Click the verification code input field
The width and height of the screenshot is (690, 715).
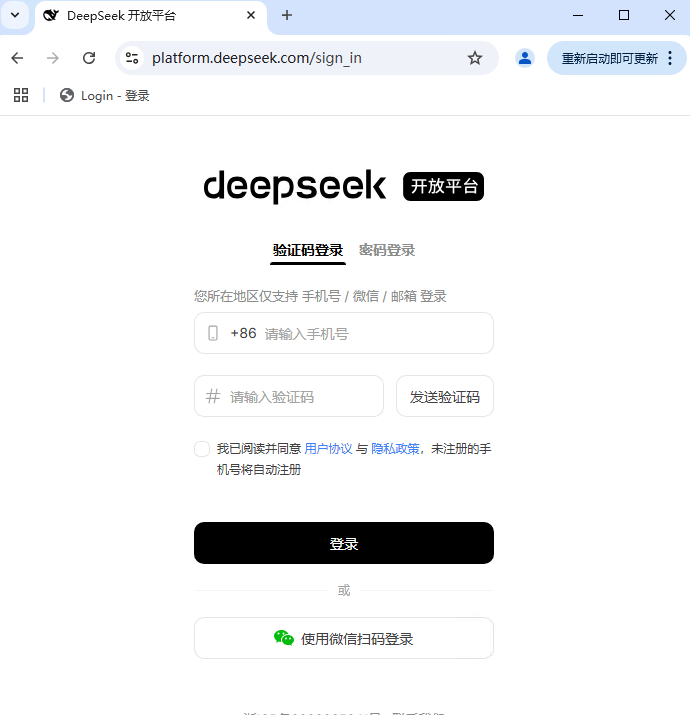pos(289,396)
